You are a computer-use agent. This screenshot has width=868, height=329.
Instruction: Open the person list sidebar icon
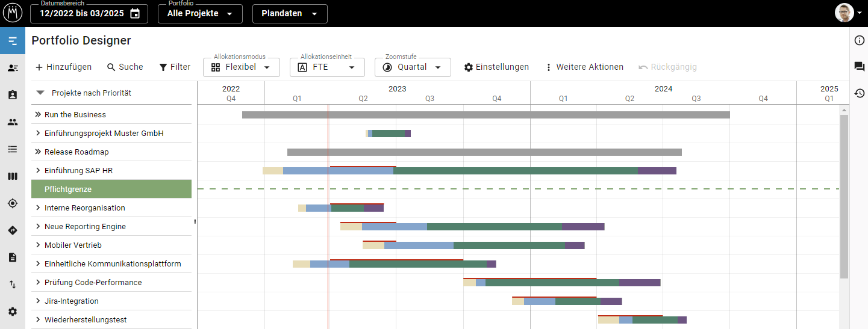pyautogui.click(x=13, y=68)
